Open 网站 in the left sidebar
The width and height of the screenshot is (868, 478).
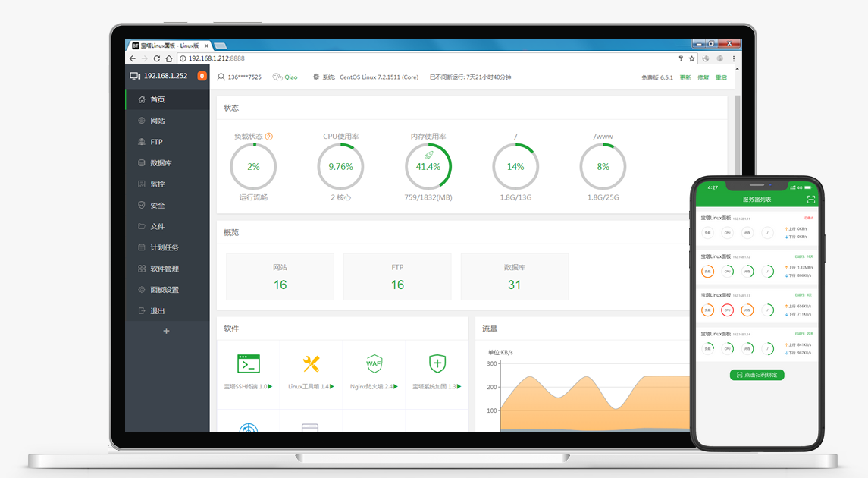[158, 121]
